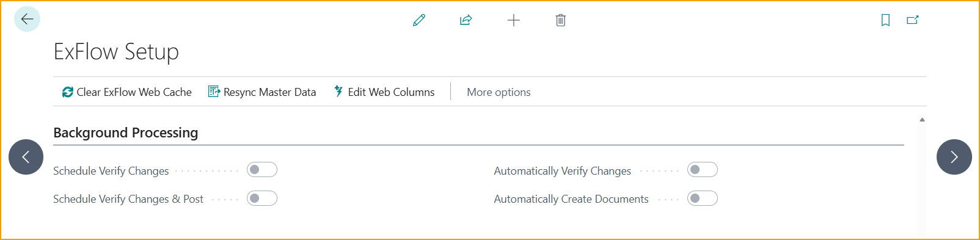Image resolution: width=980 pixels, height=240 pixels.
Task: Toggle Schedule Verify Changes & Post switch
Action: pyautogui.click(x=262, y=198)
